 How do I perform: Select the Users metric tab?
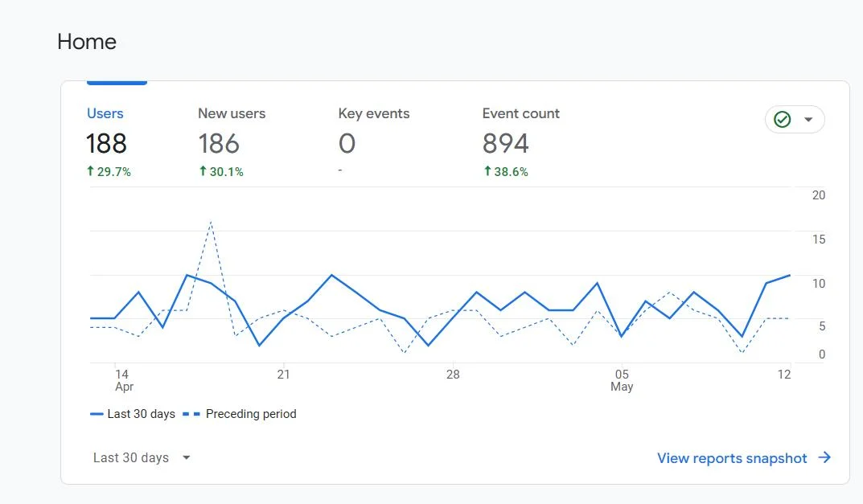tap(105, 113)
